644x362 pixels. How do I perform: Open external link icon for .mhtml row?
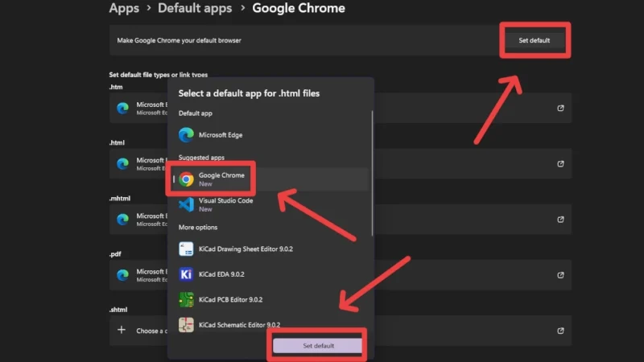[x=560, y=219]
